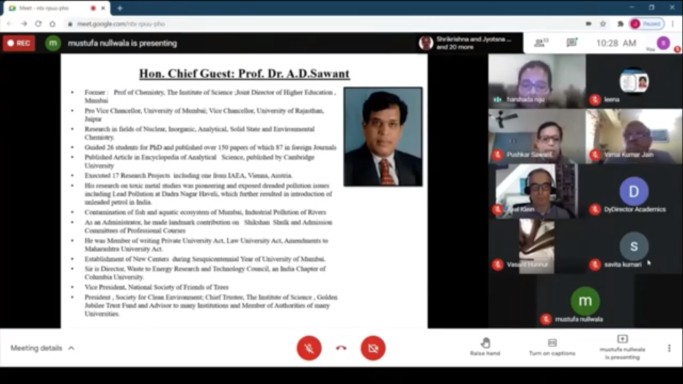
Task: Click the muted mic icon on mustufa nullwala tile
Action: click(x=546, y=319)
